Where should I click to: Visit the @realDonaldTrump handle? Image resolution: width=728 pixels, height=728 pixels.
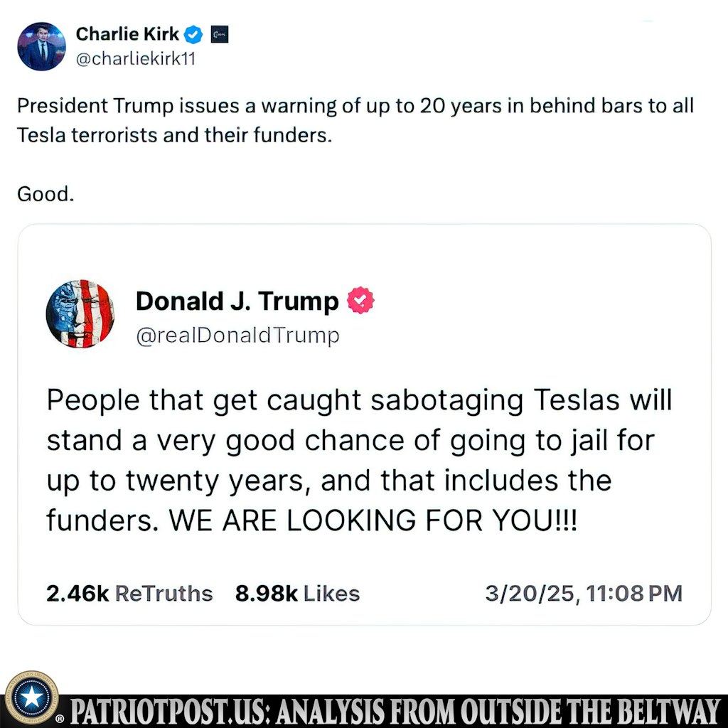pos(237,336)
